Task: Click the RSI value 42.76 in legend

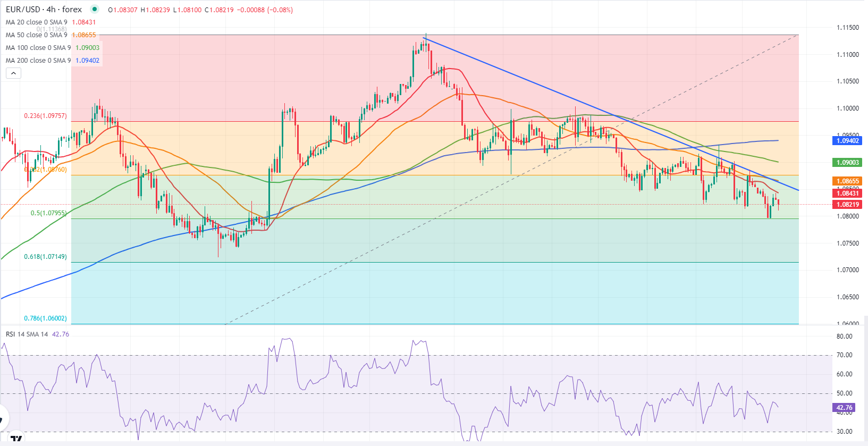Action: [x=61, y=334]
